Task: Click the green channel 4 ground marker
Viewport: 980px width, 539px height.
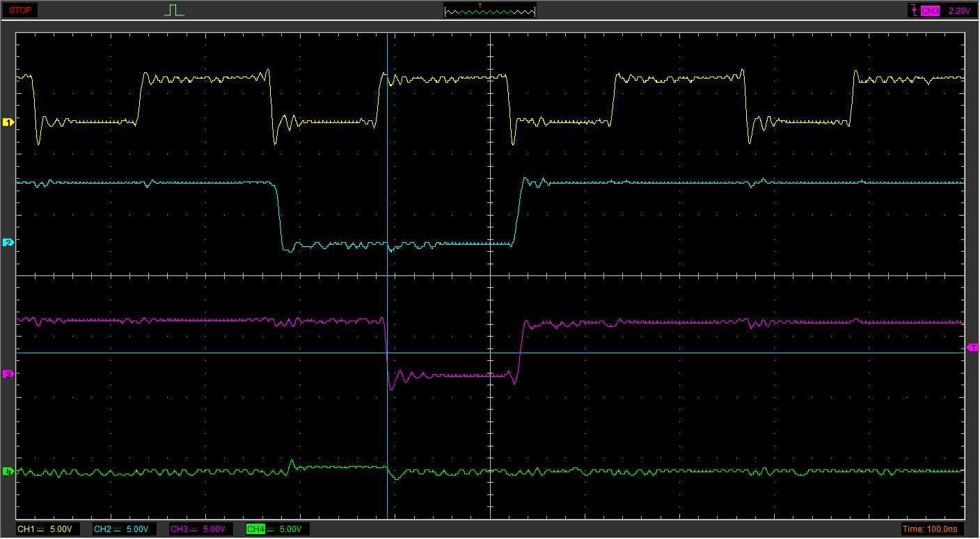Action: pyautogui.click(x=8, y=472)
